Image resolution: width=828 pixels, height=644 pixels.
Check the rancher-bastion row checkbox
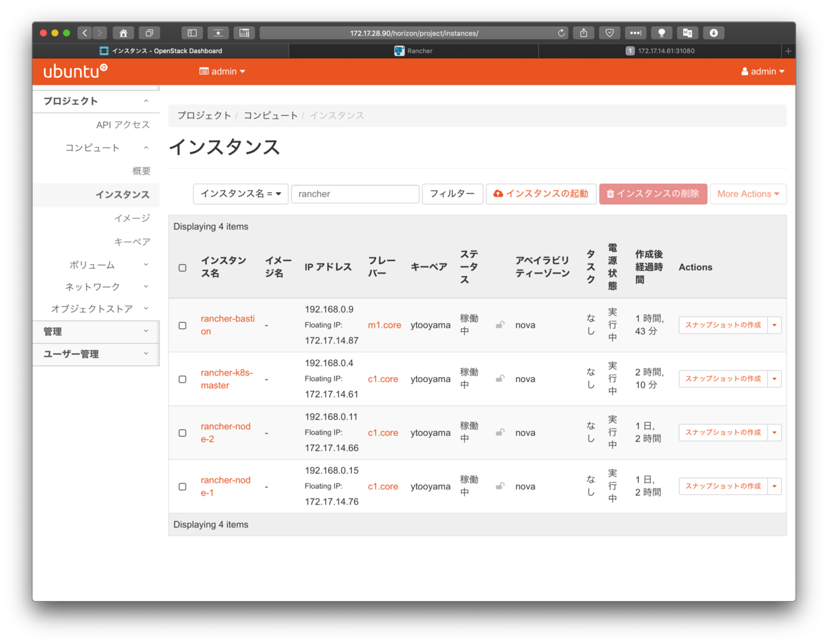point(182,325)
